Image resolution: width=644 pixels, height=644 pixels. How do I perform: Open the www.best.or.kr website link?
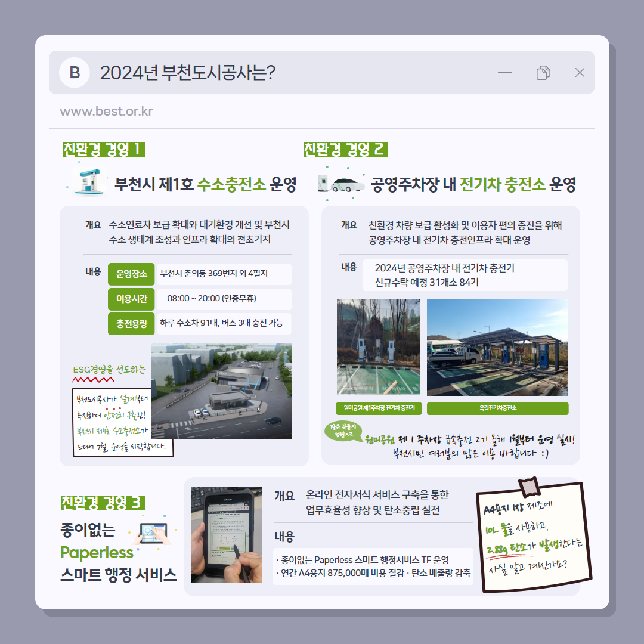(x=106, y=112)
